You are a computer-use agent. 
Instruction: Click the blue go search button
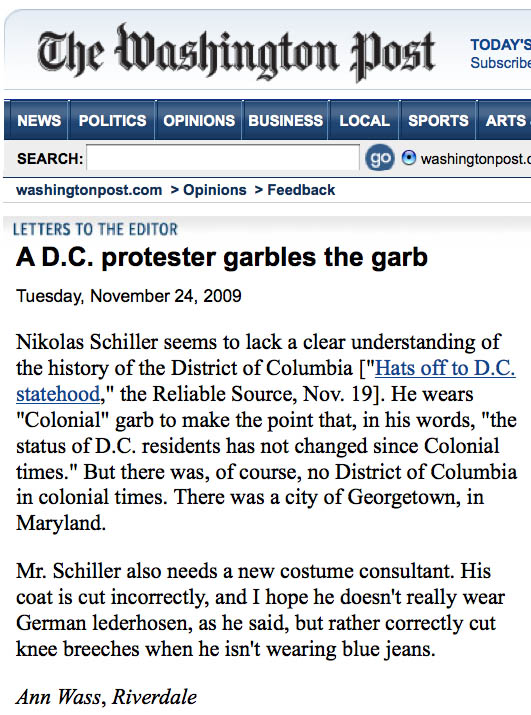[380, 159]
